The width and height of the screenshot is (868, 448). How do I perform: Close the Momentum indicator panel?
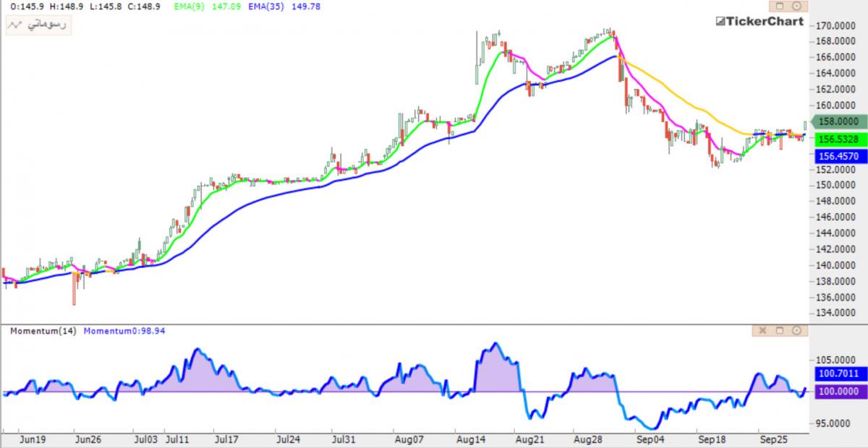point(762,330)
